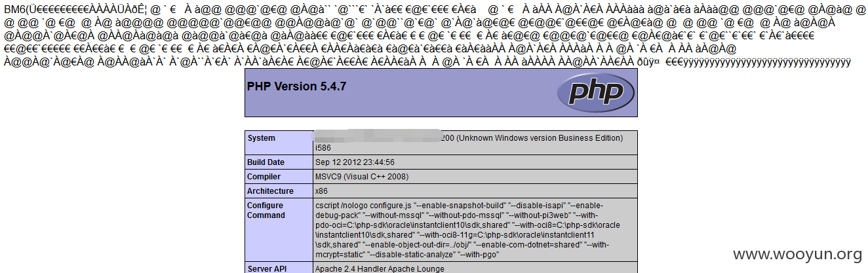
Task: Select the System row label
Action: click(261, 138)
